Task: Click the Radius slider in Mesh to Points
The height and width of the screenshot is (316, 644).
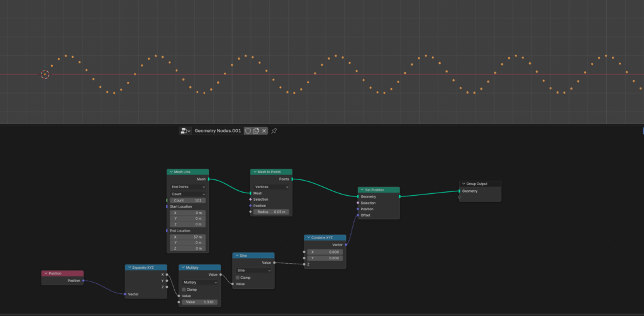Action: (271, 212)
